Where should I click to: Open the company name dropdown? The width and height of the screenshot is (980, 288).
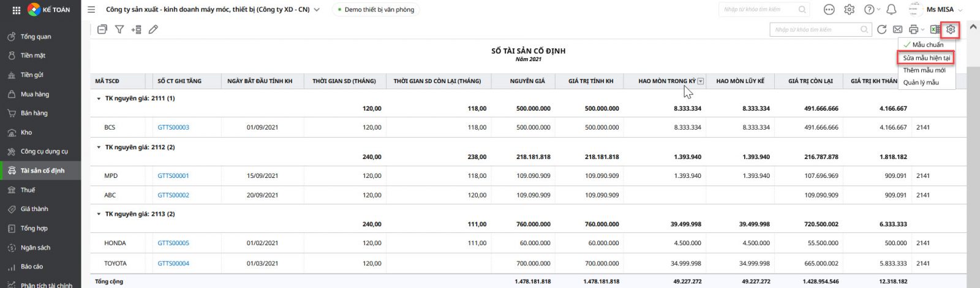(317, 10)
